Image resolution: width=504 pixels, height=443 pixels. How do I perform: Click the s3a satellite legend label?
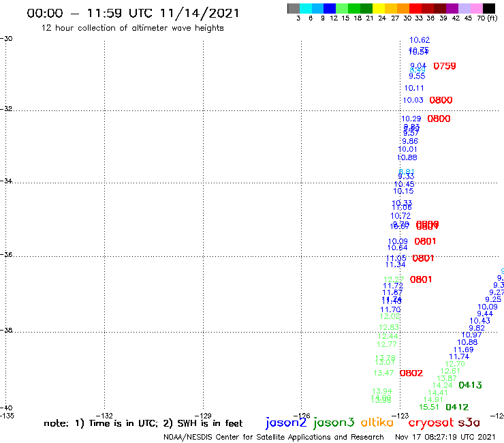click(x=469, y=423)
